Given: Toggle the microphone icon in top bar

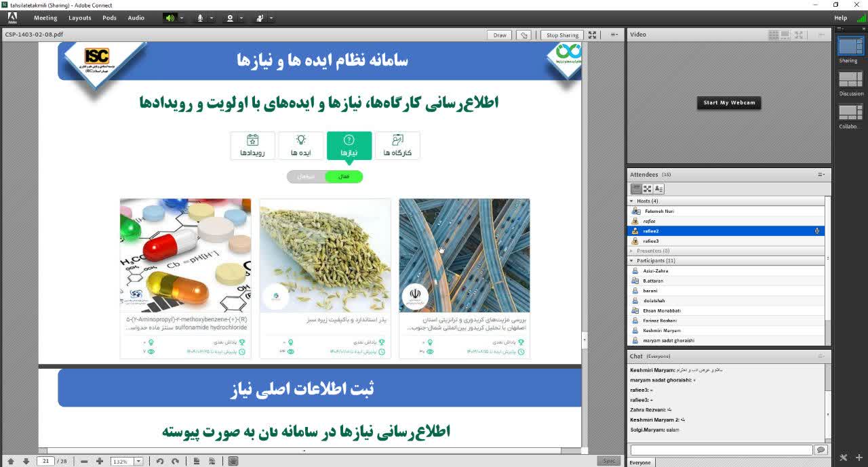Looking at the screenshot, I should [201, 18].
